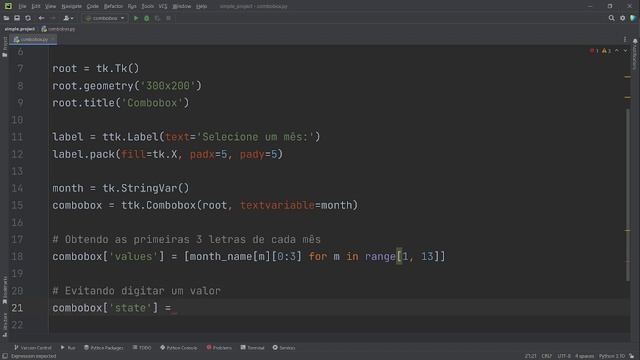Viewport: 640px width, 360px height.
Task: Click the CRLF line separator indicator
Action: pyautogui.click(x=547, y=356)
